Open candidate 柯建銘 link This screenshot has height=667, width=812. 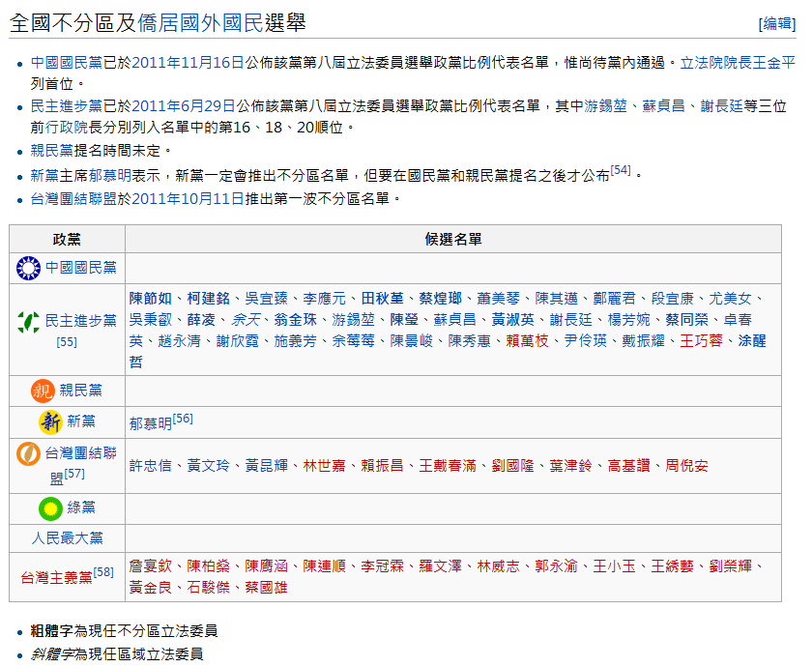pyautogui.click(x=209, y=299)
